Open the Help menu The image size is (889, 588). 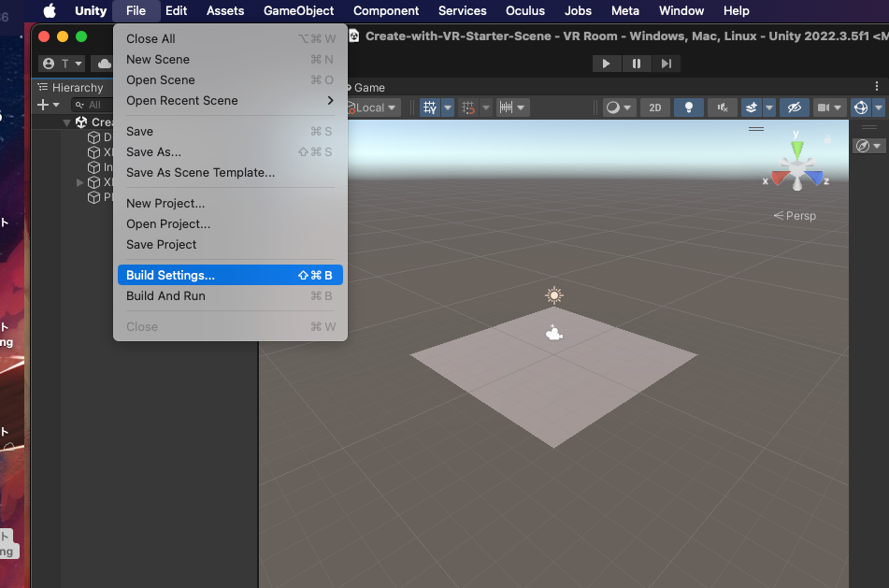(x=737, y=11)
